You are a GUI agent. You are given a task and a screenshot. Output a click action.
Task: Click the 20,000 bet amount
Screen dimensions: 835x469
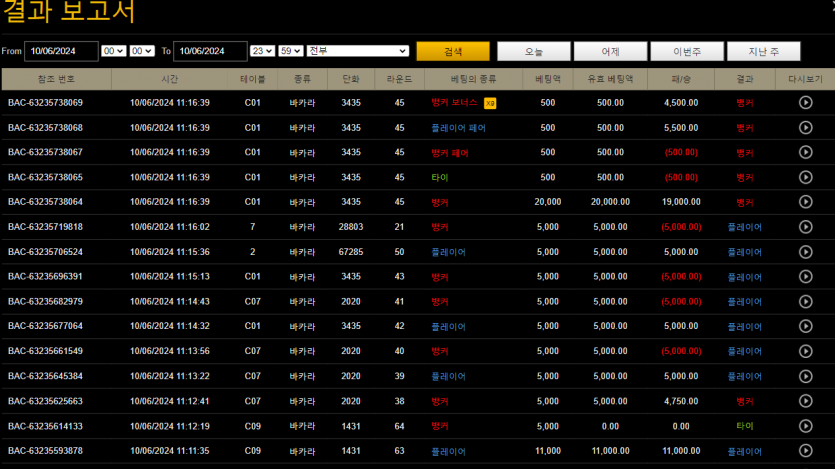(x=547, y=202)
